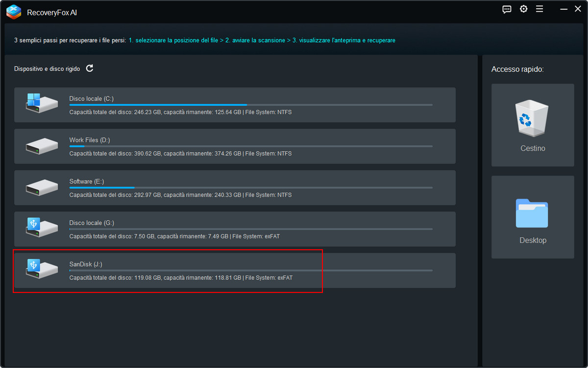Click SanDisk (J:) capacity details text
The image size is (588, 368).
(x=181, y=278)
